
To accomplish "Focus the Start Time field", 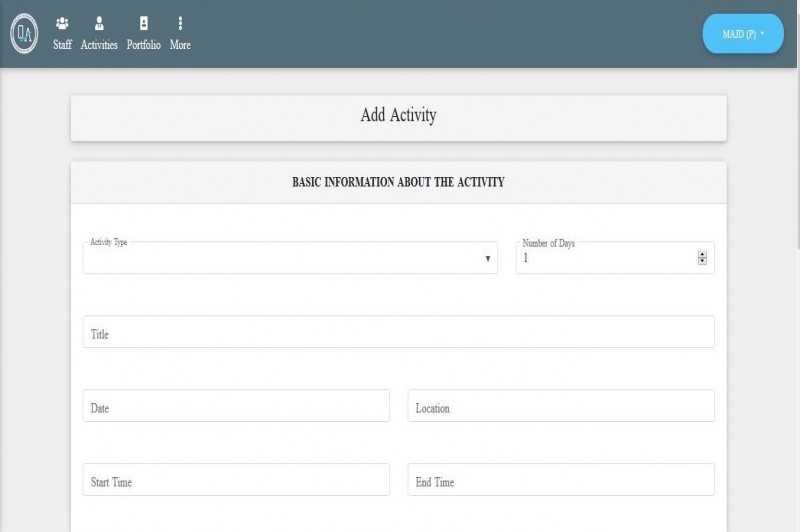I will [236, 481].
